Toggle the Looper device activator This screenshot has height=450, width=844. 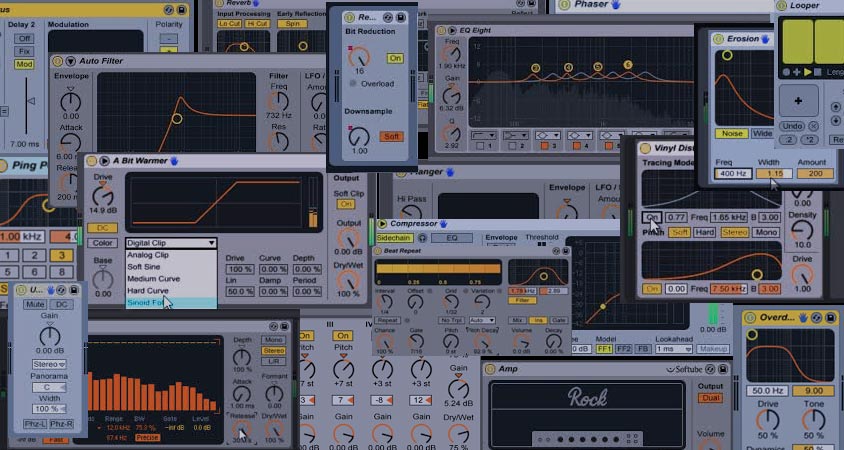781,5
